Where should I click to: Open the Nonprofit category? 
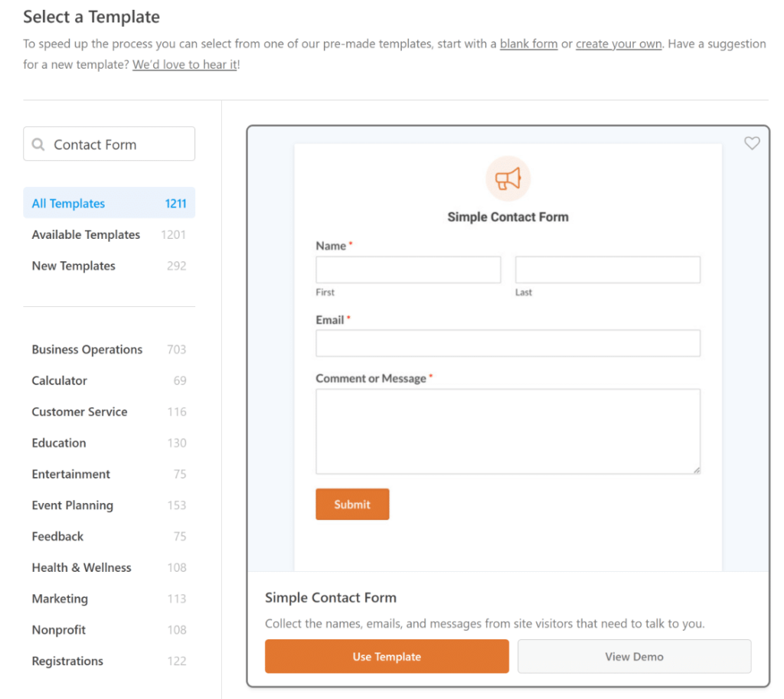(59, 629)
